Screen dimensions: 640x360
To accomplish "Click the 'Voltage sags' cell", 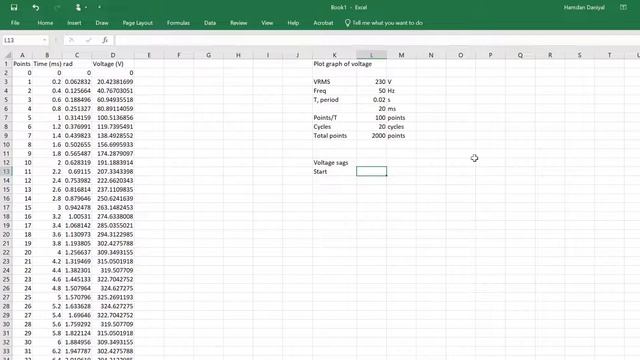I will point(334,162).
